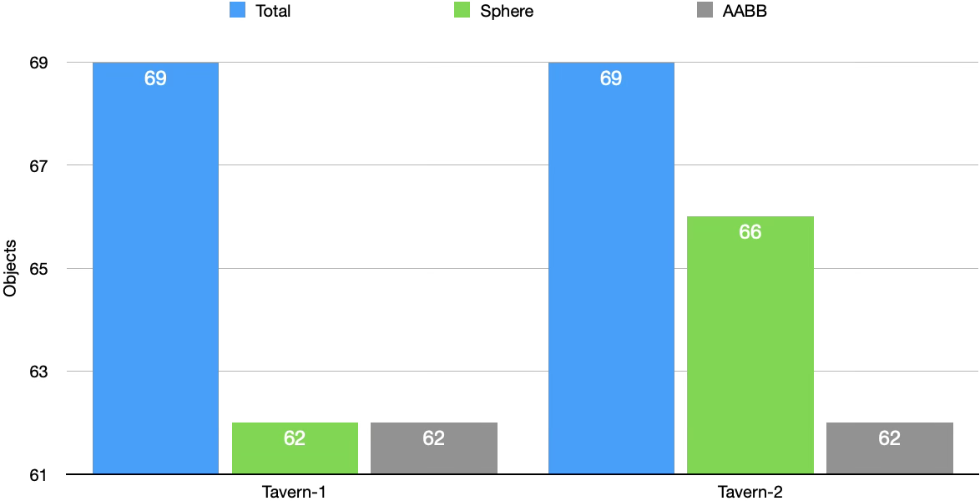980x501 pixels.
Task: Click the blue Total legend swatch
Action: pyautogui.click(x=237, y=11)
